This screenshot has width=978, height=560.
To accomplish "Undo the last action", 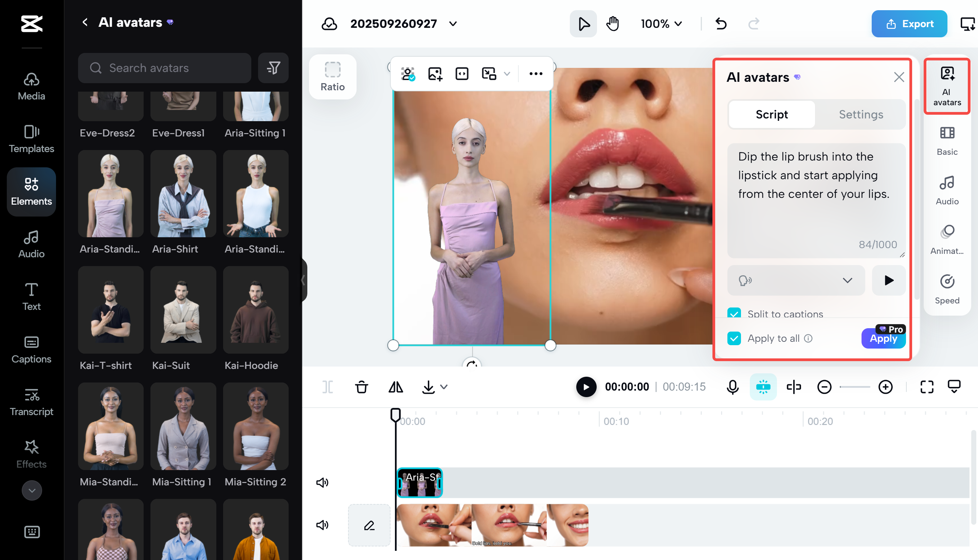I will pyautogui.click(x=721, y=24).
